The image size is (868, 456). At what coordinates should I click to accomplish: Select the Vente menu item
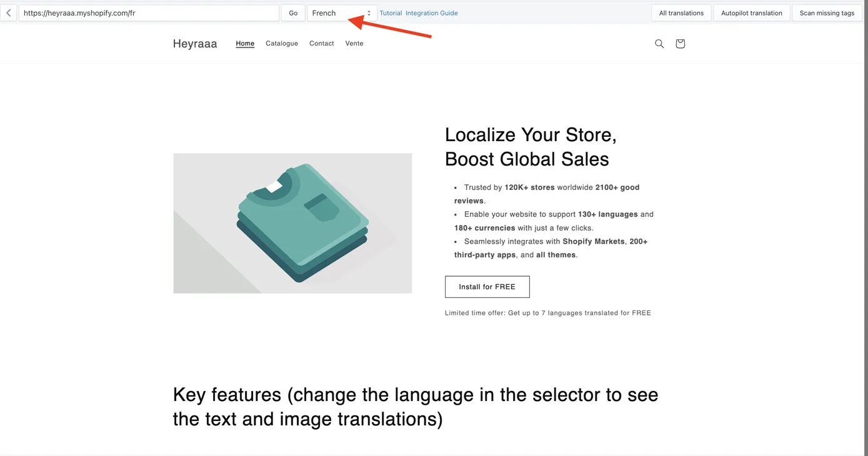(x=354, y=44)
